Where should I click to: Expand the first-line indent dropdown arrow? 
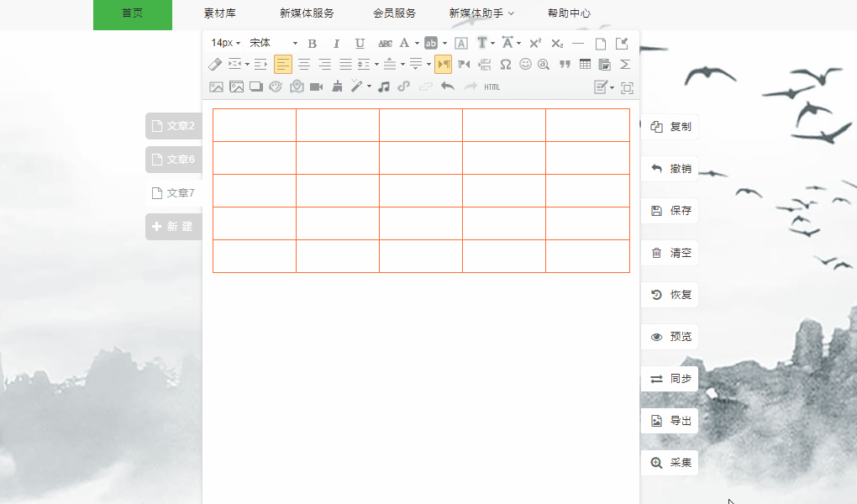[247, 65]
